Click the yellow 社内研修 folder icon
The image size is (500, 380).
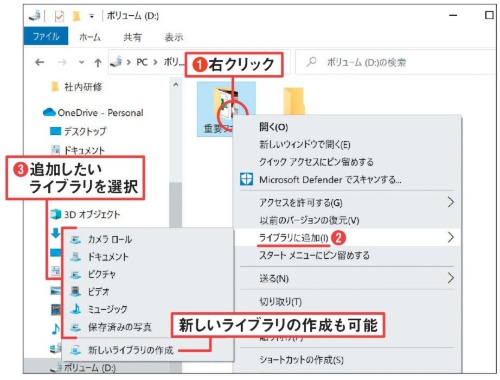[x=55, y=87]
